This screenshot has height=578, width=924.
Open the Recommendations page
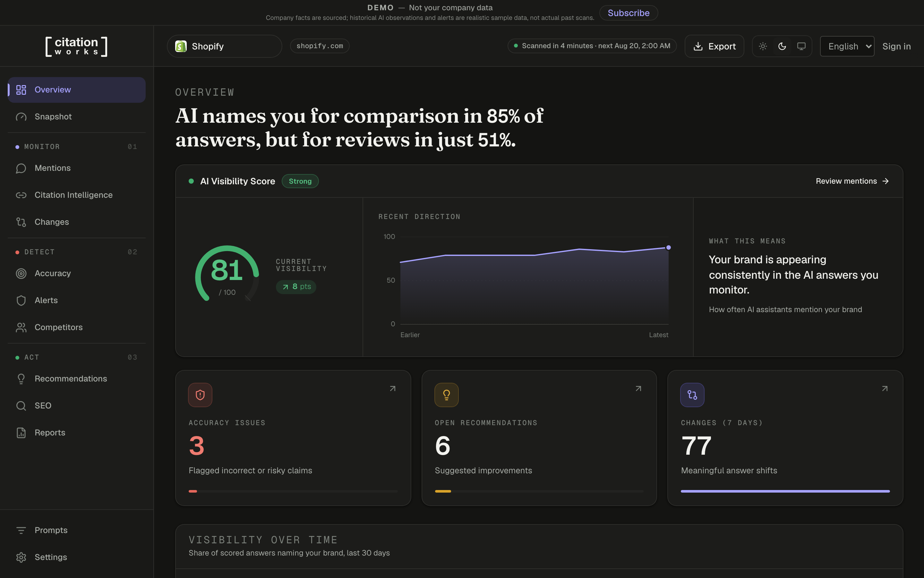coord(77,379)
